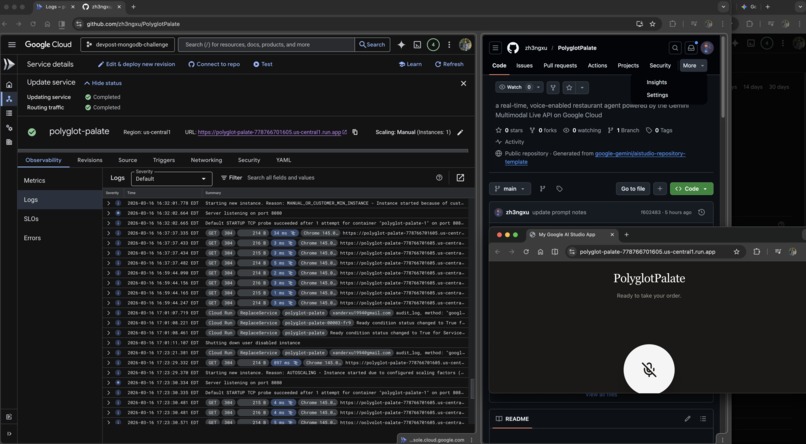Click the Go to file button
Image resolution: width=806 pixels, height=444 pixels.
633,189
